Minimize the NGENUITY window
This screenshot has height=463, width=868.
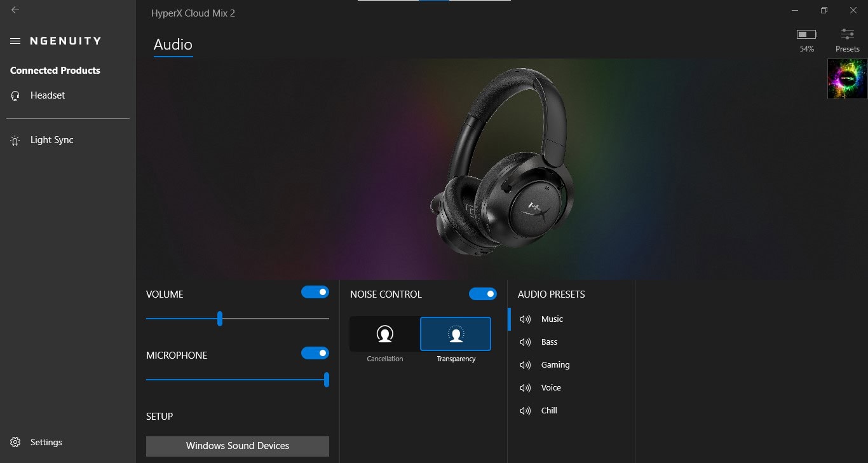pos(795,10)
